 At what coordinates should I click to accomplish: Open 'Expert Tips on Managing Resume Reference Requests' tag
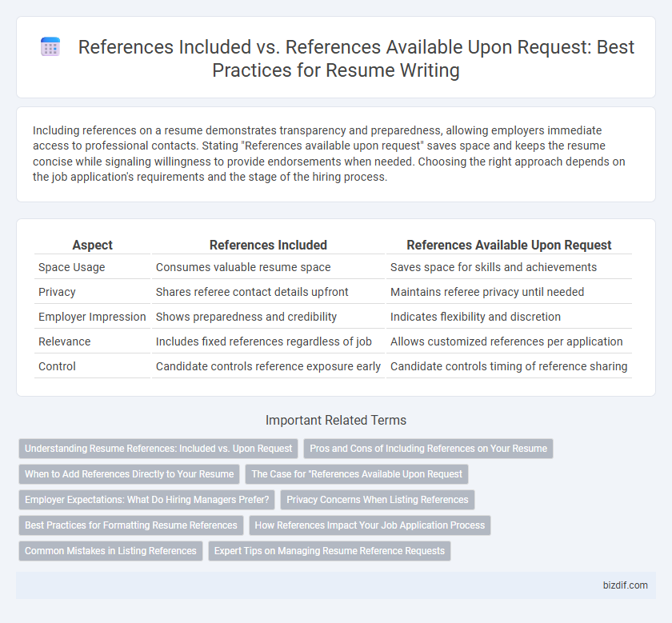329,551
